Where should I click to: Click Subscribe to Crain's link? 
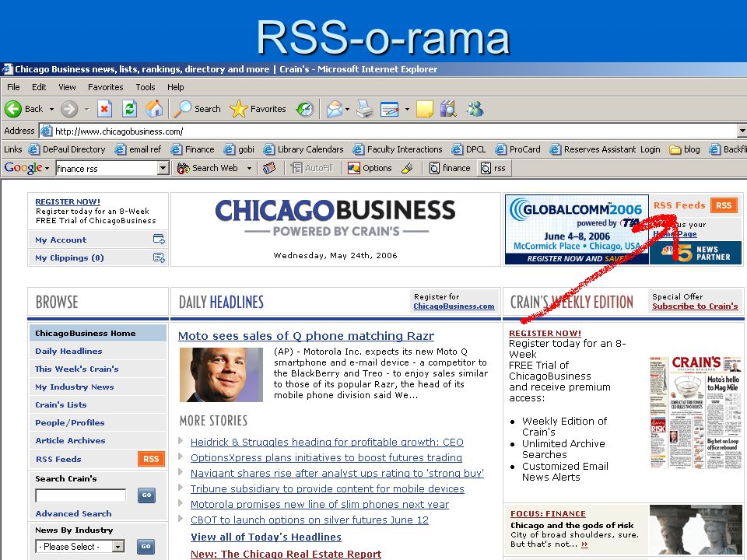(695, 306)
